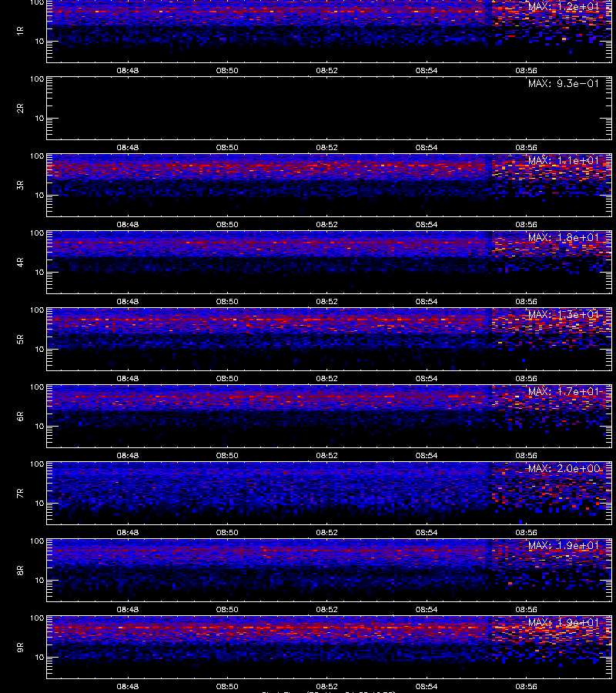Click the 10 y-axis tick label of 1R
Image resolution: width=616 pixels, height=693 pixels.
point(39,42)
